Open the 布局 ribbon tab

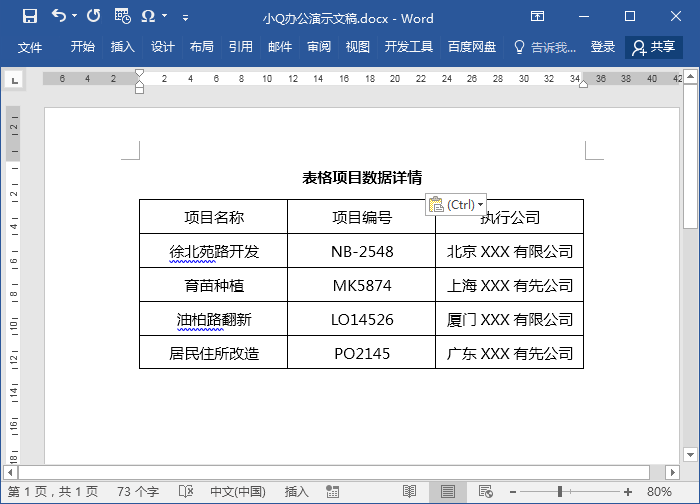202,47
